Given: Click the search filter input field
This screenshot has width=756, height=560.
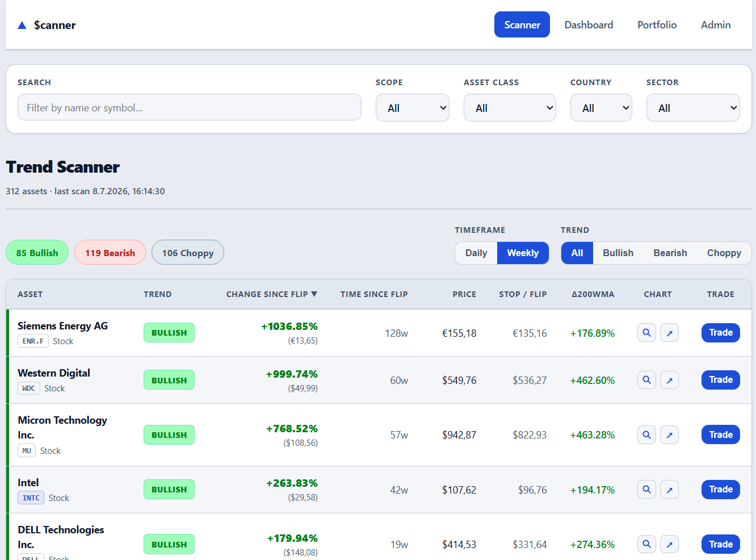Looking at the screenshot, I should (x=190, y=107).
